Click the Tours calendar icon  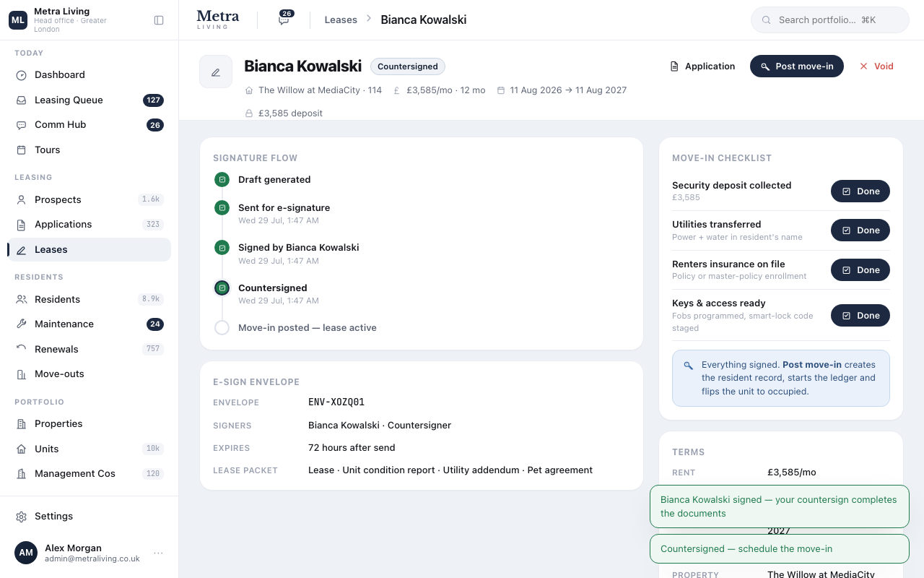22,150
